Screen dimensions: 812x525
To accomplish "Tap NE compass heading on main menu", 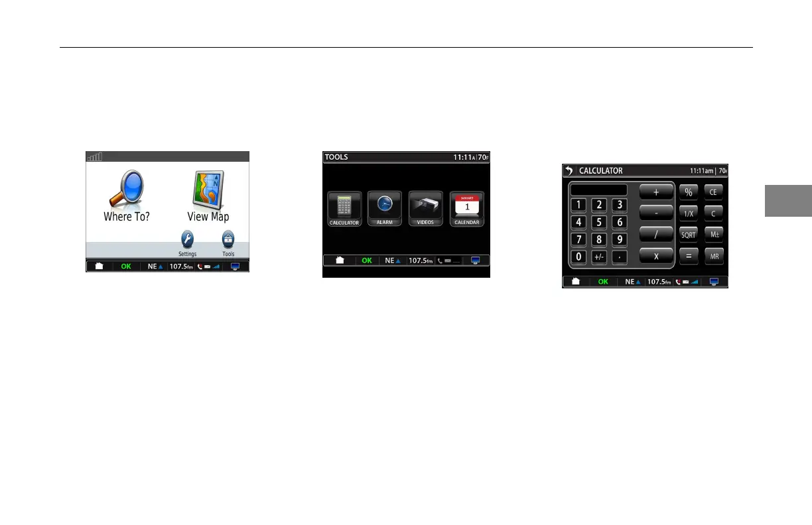I will tap(155, 266).
